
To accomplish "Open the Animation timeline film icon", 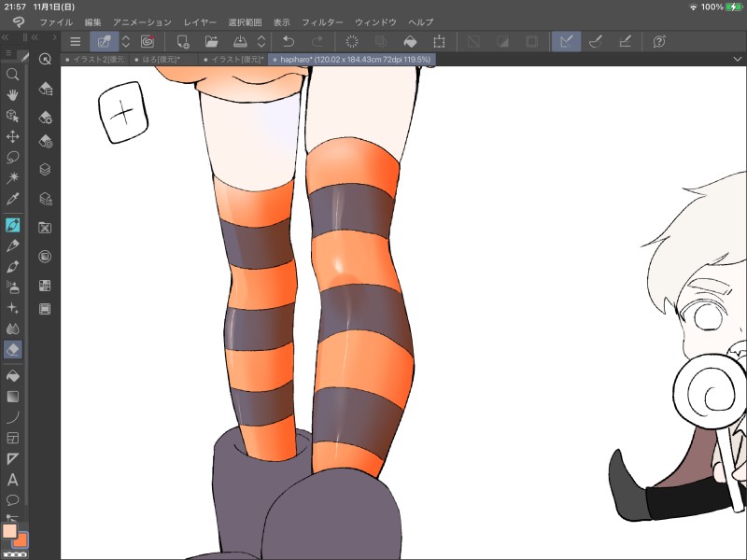I will coord(45,310).
